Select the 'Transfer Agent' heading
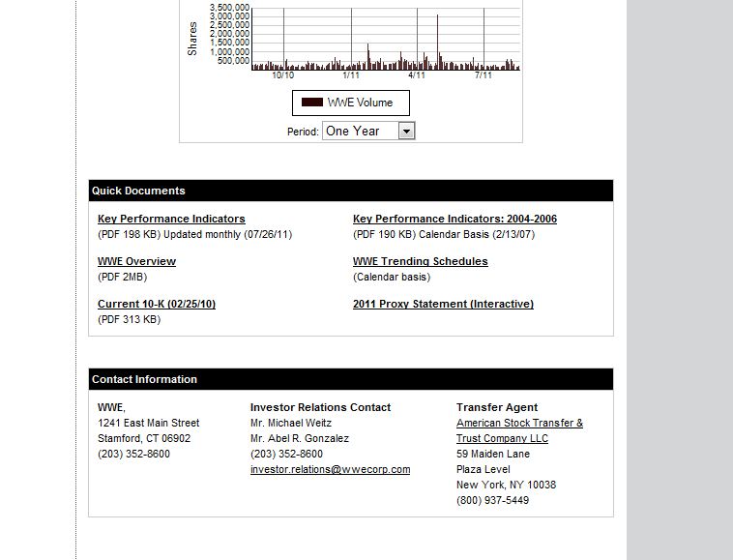Viewport: 733px width, 560px height. point(497,407)
